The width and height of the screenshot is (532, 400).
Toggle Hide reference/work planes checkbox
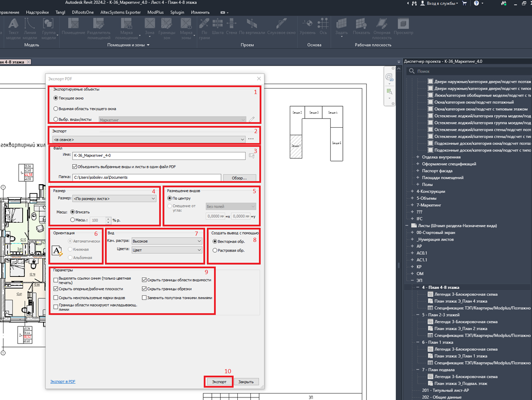coord(56,289)
